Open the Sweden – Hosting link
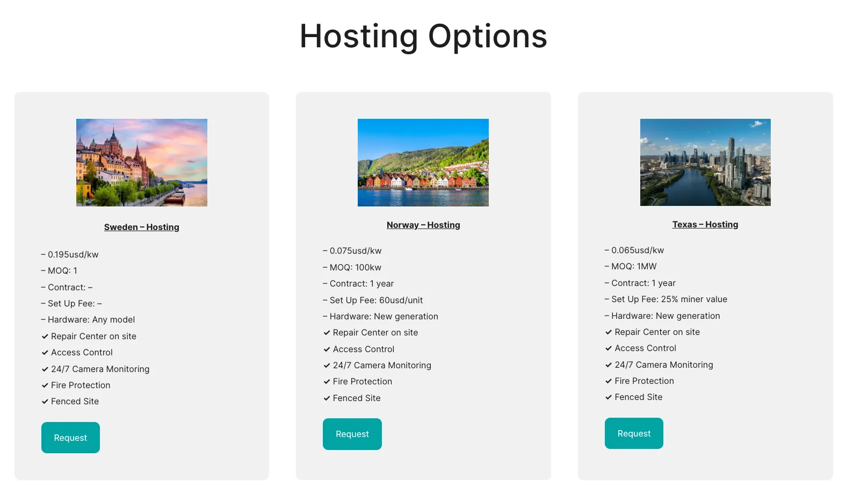 (142, 227)
